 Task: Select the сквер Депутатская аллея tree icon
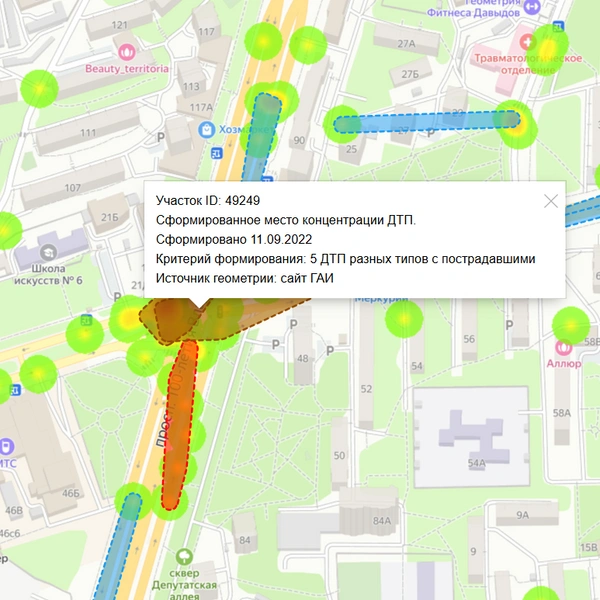click(184, 557)
